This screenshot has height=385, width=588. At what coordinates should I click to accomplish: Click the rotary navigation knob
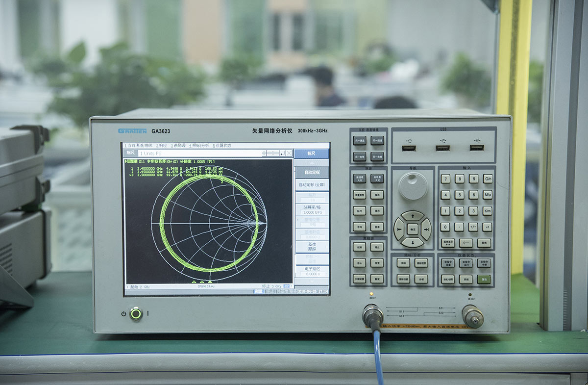[413, 186]
